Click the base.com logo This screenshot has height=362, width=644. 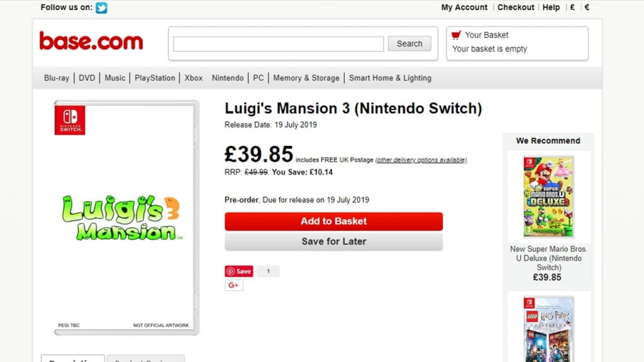91,41
